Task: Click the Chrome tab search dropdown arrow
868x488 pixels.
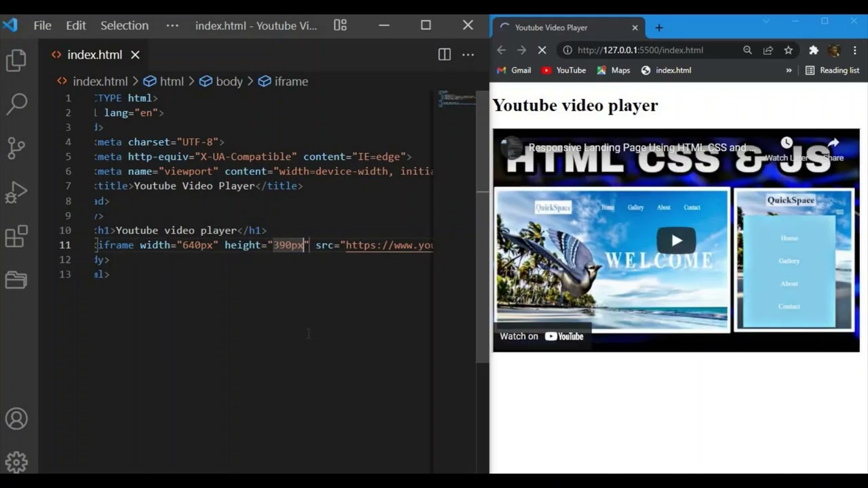Action: [x=766, y=21]
